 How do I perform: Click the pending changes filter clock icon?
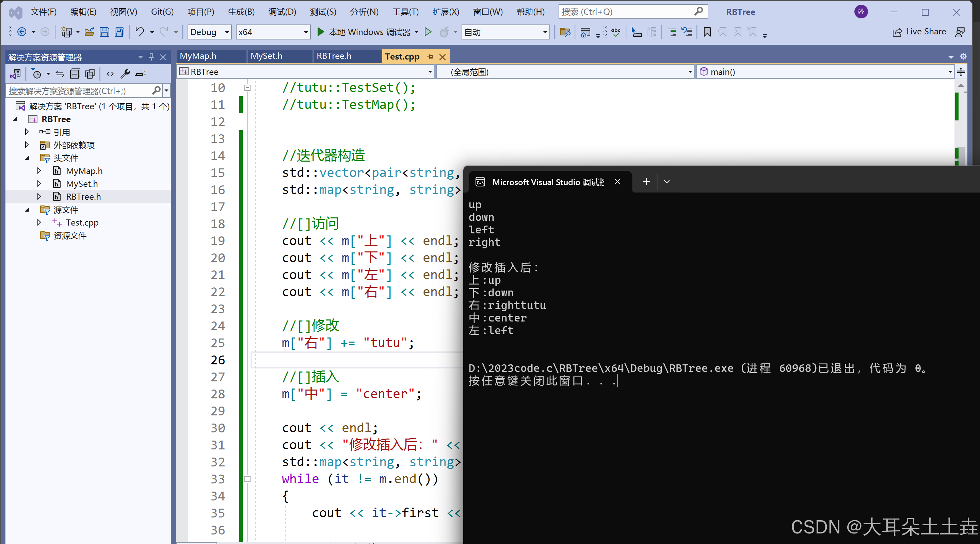click(36, 74)
